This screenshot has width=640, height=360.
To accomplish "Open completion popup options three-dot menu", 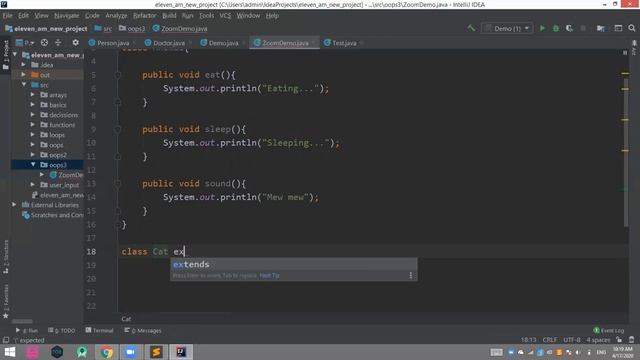I will (411, 276).
